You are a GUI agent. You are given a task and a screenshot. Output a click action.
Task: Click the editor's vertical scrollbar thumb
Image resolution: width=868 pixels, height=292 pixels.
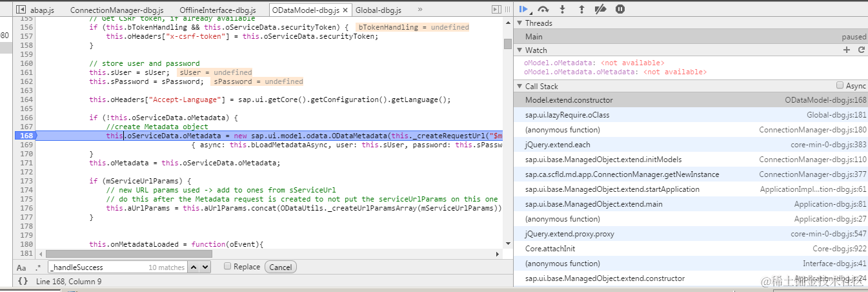(508, 45)
